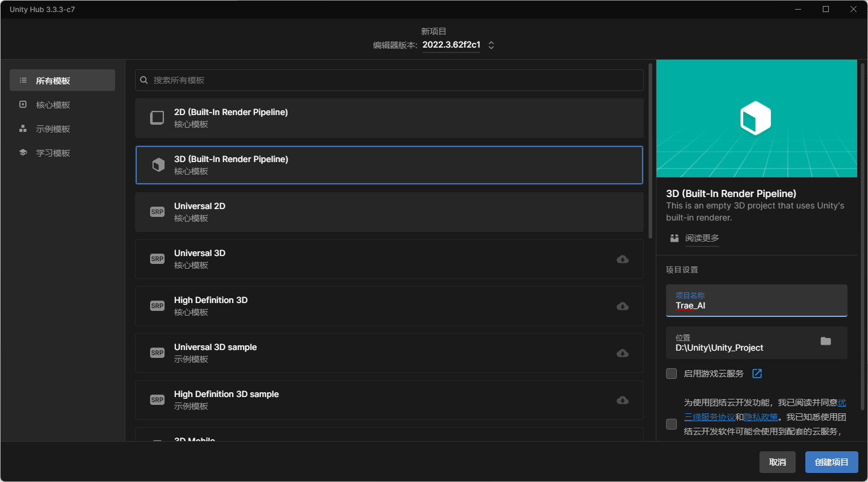Select the High Definition 3D template
868x482 pixels.
[389, 306]
